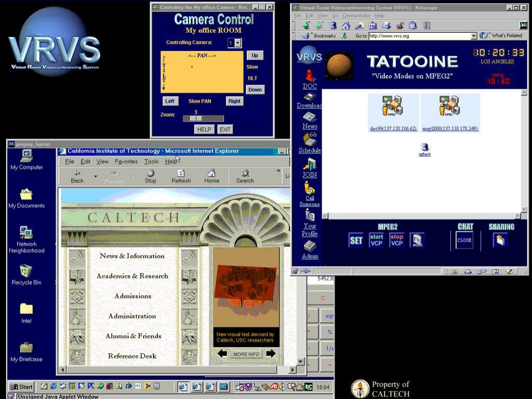
Task: Open Reference Desk on Caltech page
Action: coord(132,356)
